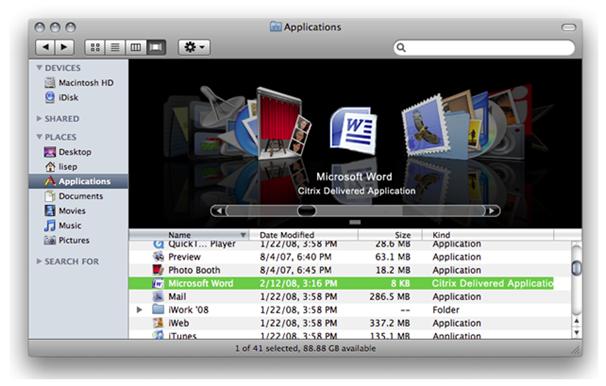Image resolution: width=606 pixels, height=386 pixels.
Task: Open Music in the sidebar
Action: pos(63,225)
